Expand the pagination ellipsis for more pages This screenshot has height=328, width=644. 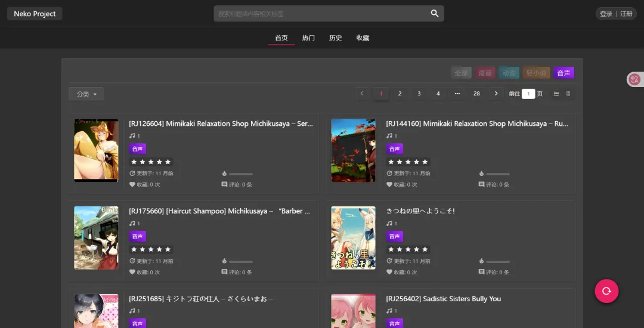point(457,94)
